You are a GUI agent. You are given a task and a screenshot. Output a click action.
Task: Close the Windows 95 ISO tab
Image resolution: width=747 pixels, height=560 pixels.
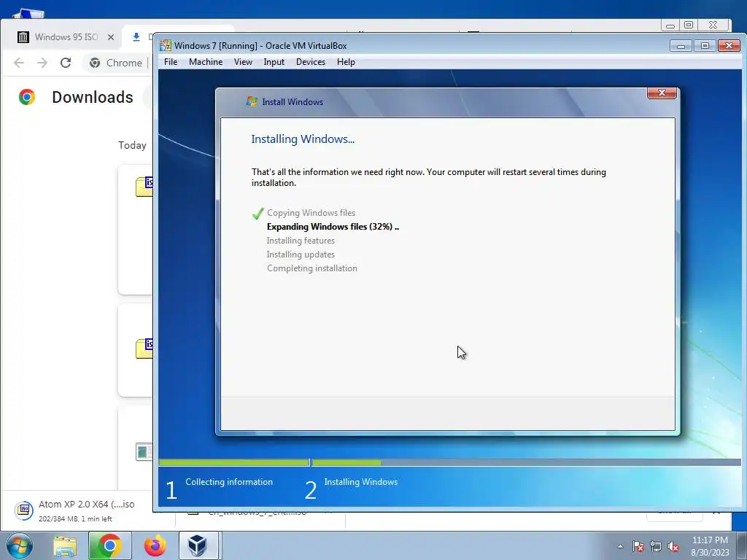click(x=111, y=37)
